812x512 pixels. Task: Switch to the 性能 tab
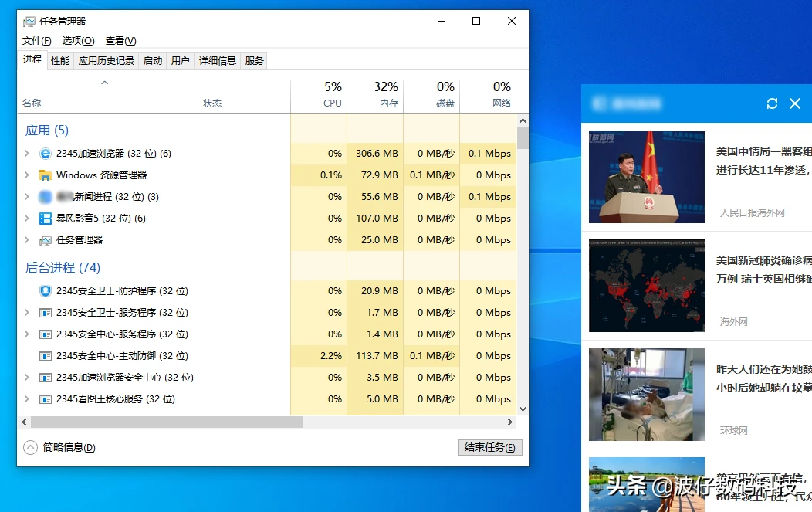[60, 61]
